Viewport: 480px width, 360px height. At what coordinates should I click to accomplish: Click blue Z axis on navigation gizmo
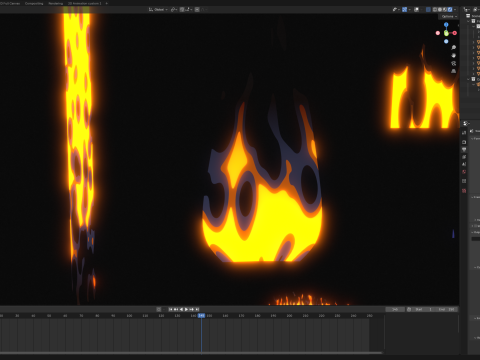[446, 25]
